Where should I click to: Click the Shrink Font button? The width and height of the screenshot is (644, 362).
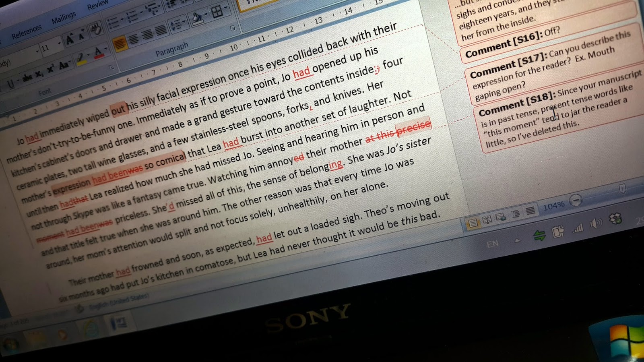pos(81,35)
